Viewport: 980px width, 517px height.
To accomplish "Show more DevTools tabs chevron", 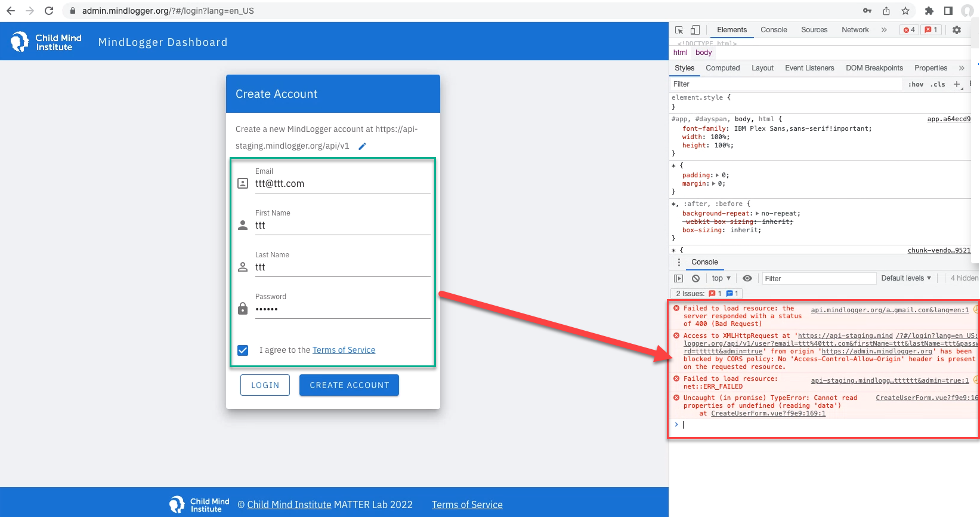I will tap(884, 30).
